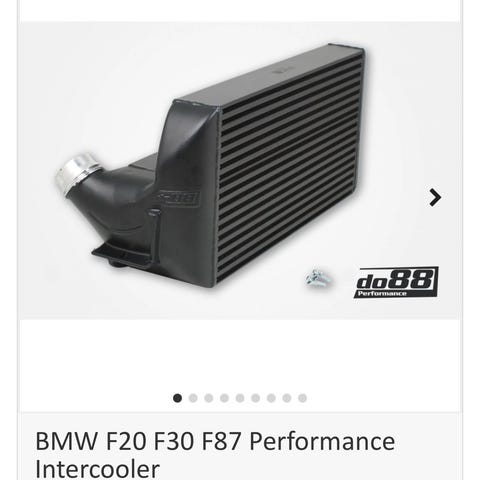Click the small bolts beside do88 logo

pyautogui.click(x=318, y=278)
